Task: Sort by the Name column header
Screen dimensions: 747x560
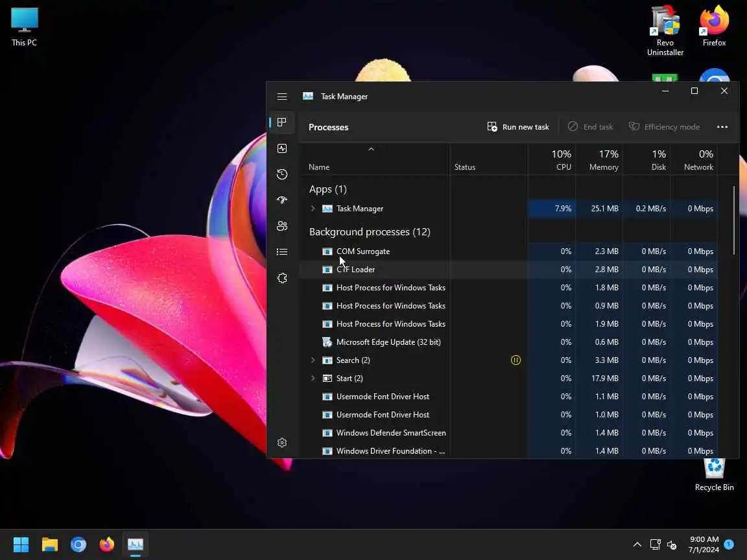Action: pyautogui.click(x=374, y=160)
